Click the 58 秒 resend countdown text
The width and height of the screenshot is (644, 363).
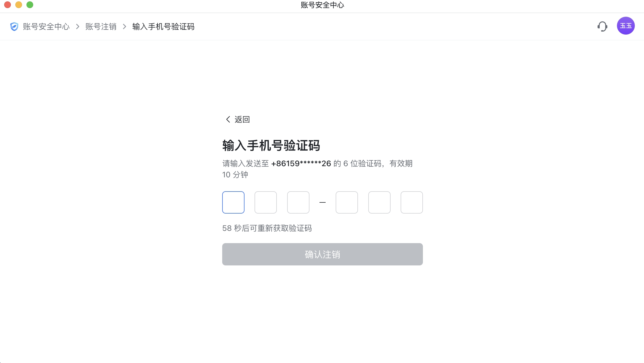pyautogui.click(x=267, y=228)
